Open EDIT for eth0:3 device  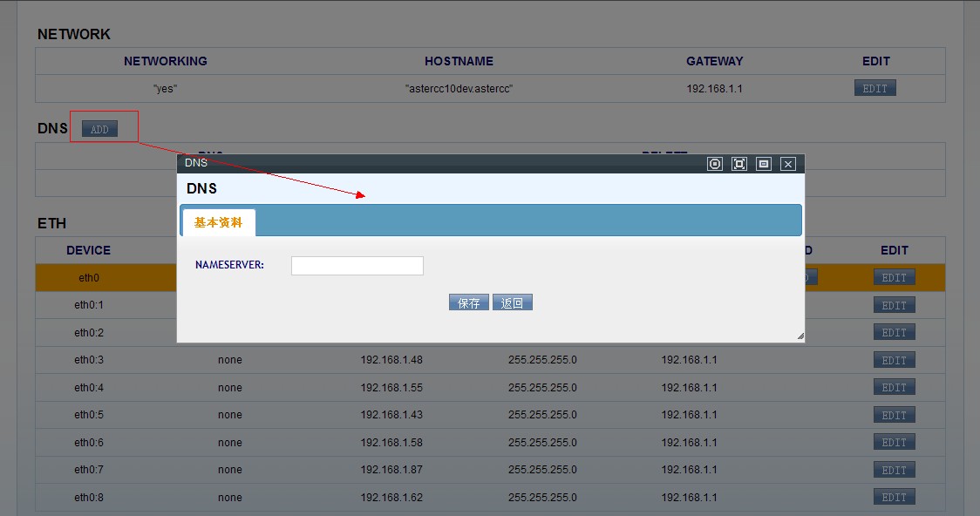pyautogui.click(x=894, y=361)
